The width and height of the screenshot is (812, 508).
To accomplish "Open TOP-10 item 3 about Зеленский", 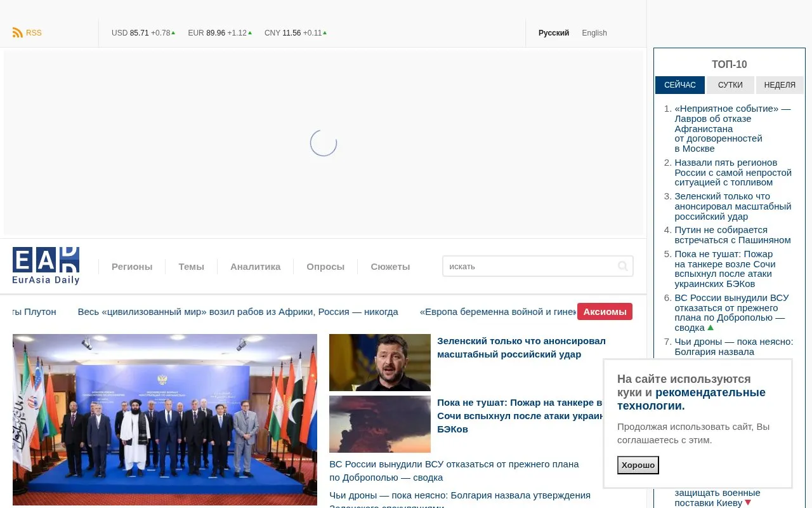I will pyautogui.click(x=733, y=206).
